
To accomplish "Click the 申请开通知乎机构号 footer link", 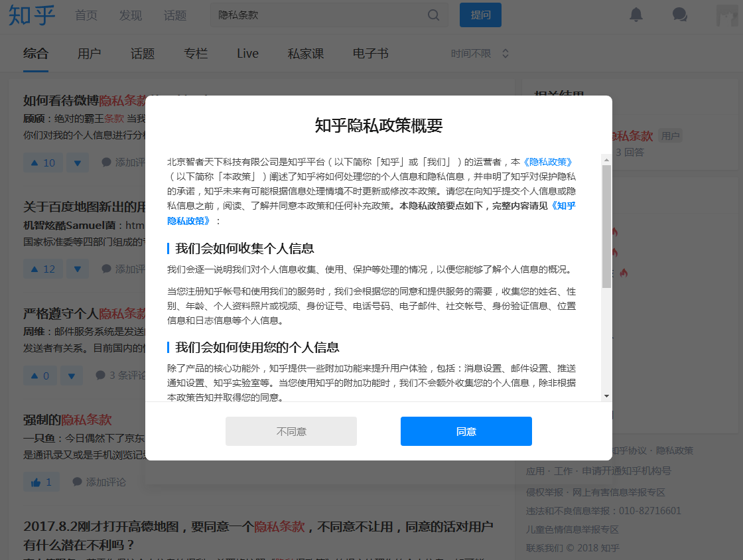I will (626, 471).
